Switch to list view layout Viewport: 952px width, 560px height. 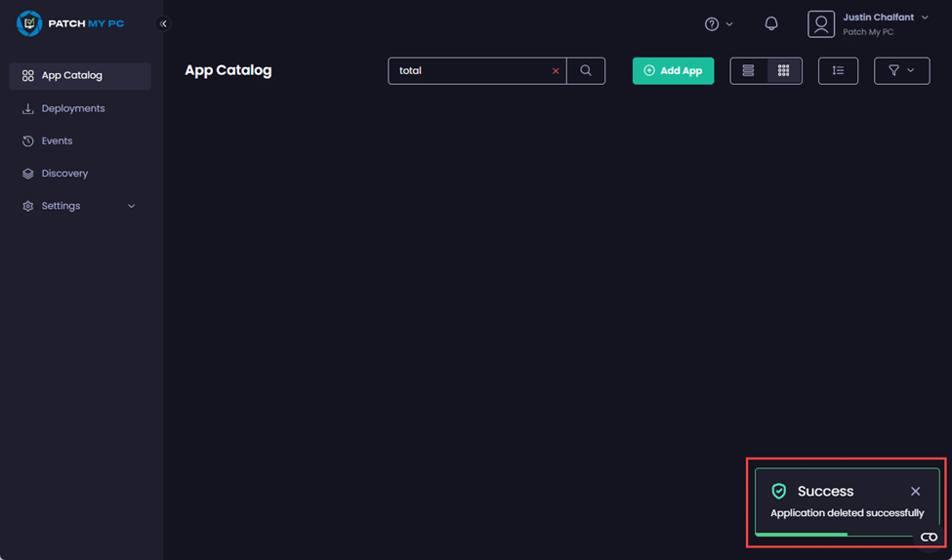pyautogui.click(x=748, y=70)
